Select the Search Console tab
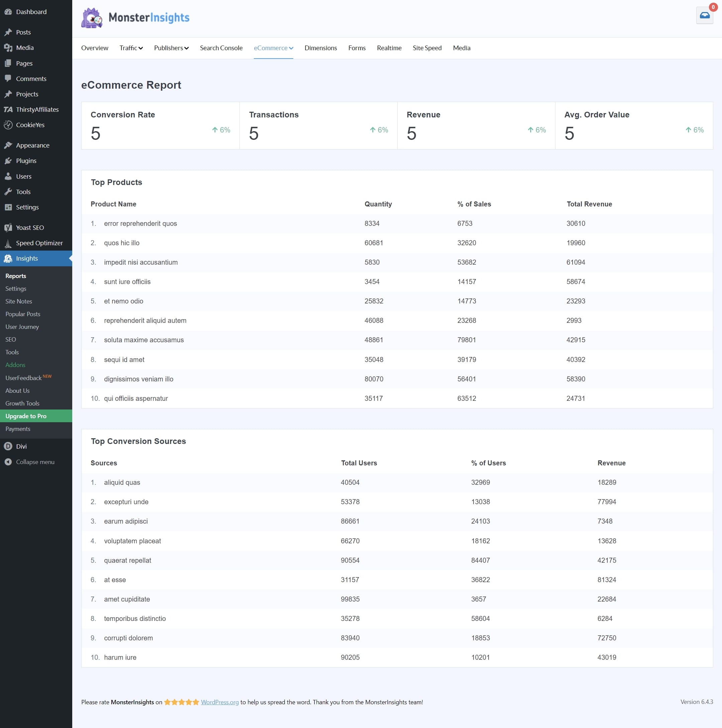Viewport: 722px width, 728px height. (x=221, y=48)
